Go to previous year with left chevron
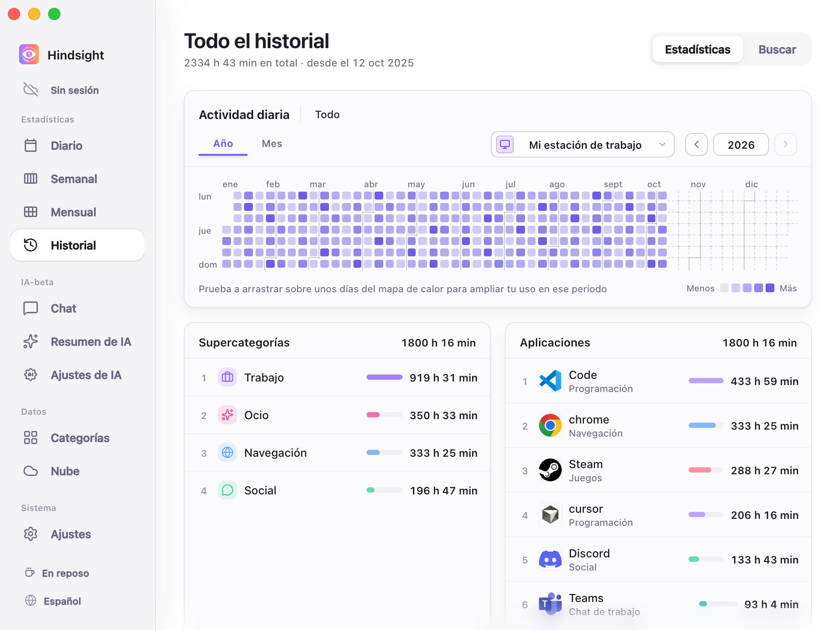Viewport: 840px width, 630px height. pos(696,144)
